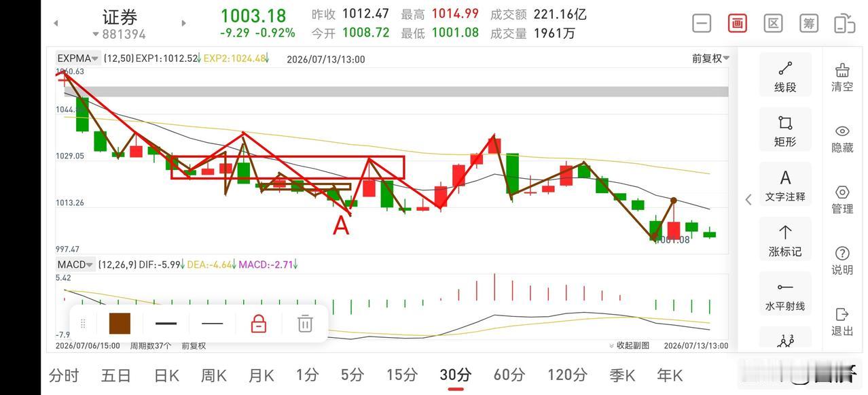
Task: Switch to the 季K tab
Action: 621,375
